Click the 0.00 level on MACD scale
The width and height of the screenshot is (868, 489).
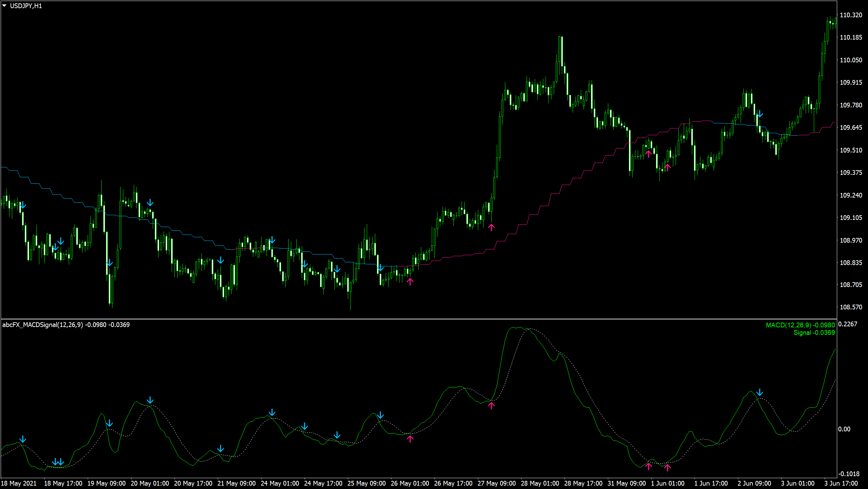tap(844, 429)
